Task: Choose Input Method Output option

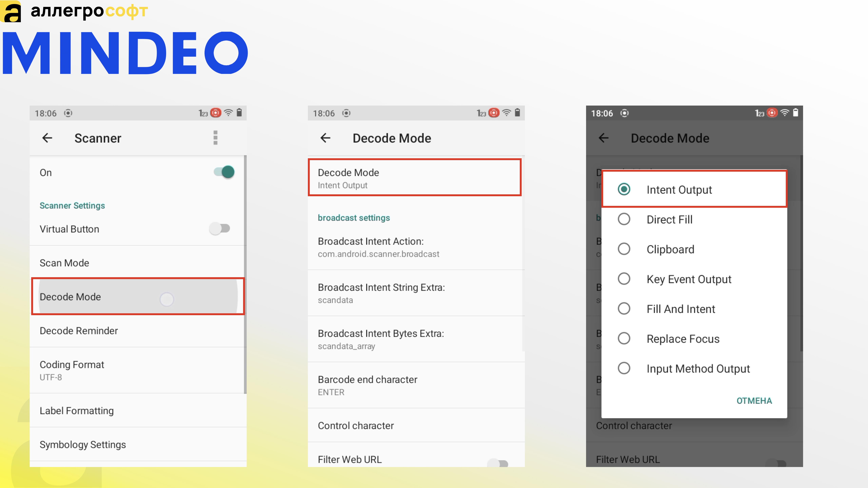Action: click(x=694, y=368)
